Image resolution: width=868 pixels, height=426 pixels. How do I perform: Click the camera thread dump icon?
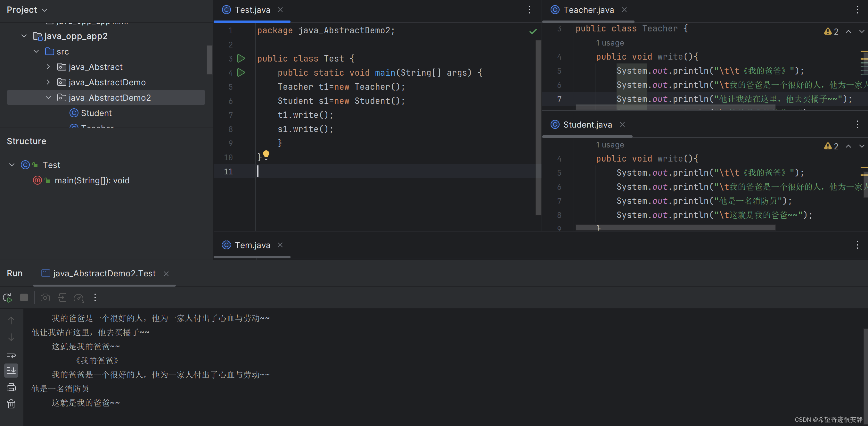45,297
